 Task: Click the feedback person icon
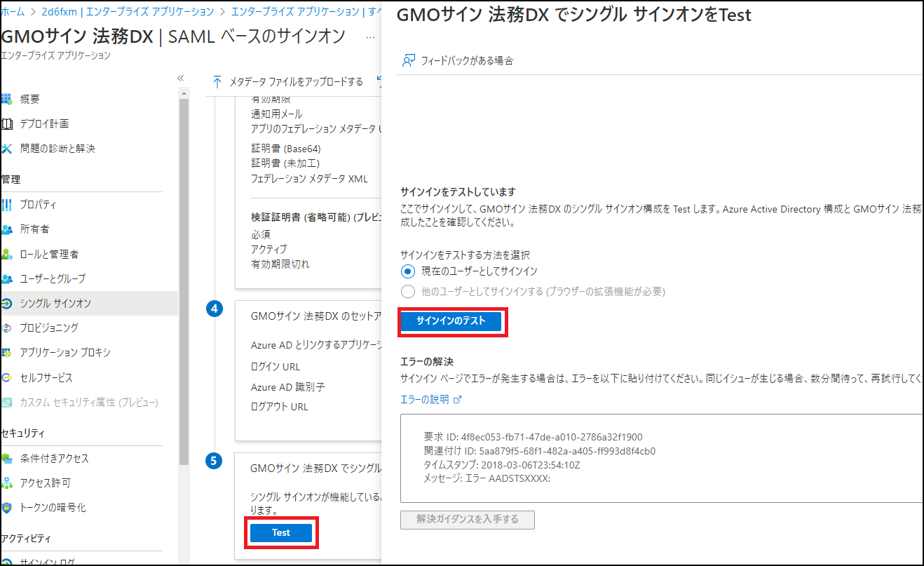(408, 61)
